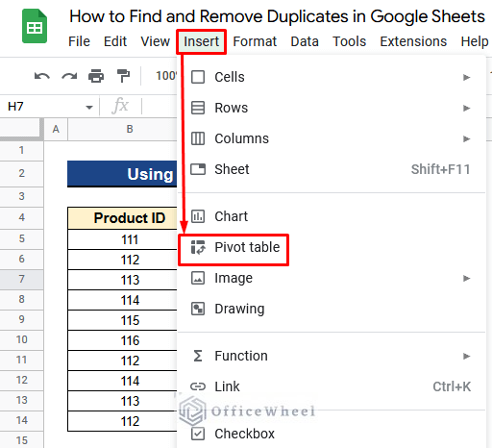Click the blue 'Using' title cell
Screen dimensions: 492x448
pos(122,174)
